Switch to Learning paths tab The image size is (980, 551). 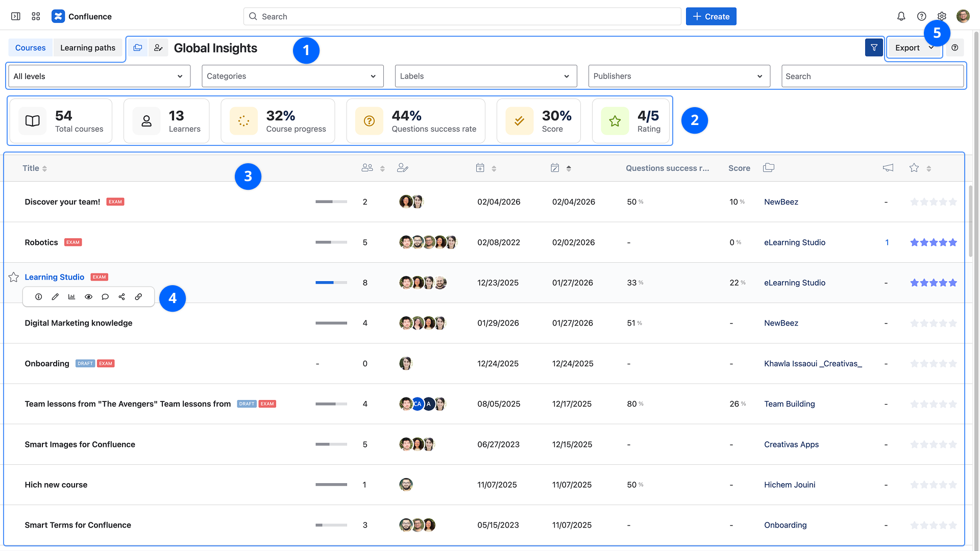tap(88, 47)
